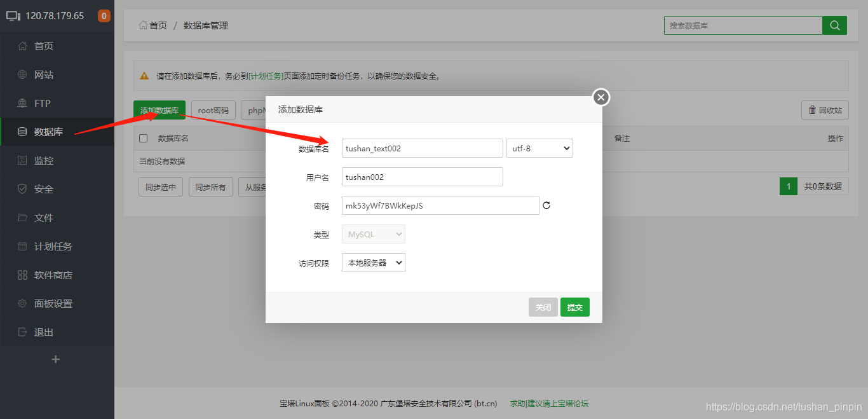Open the 文件 file manager
The height and width of the screenshot is (419, 868).
tap(43, 217)
